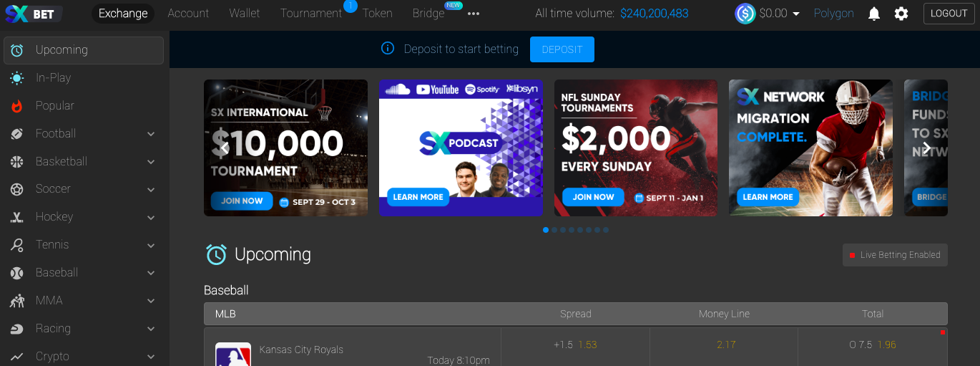Image resolution: width=980 pixels, height=366 pixels.
Task: Click the Popular flame icon
Action: tap(17, 106)
